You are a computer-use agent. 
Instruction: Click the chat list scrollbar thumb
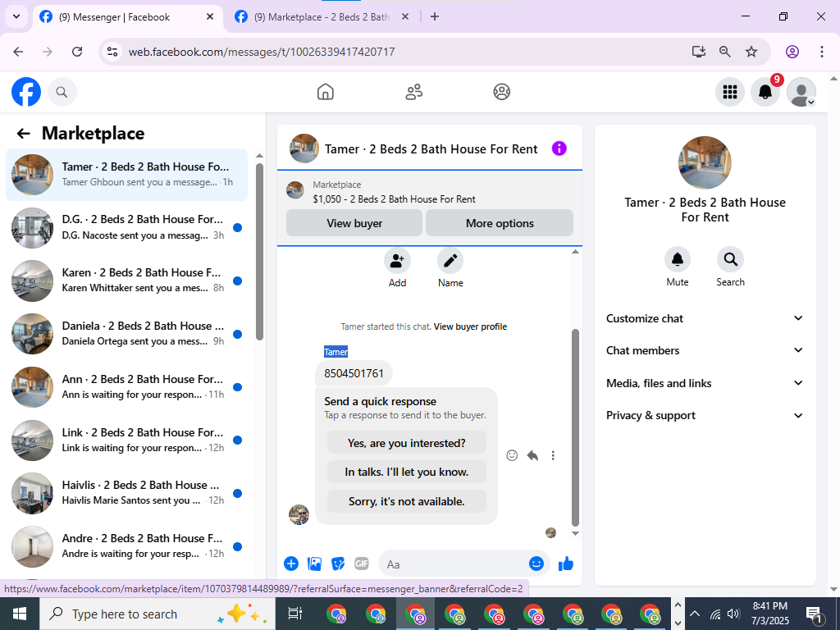point(259,252)
